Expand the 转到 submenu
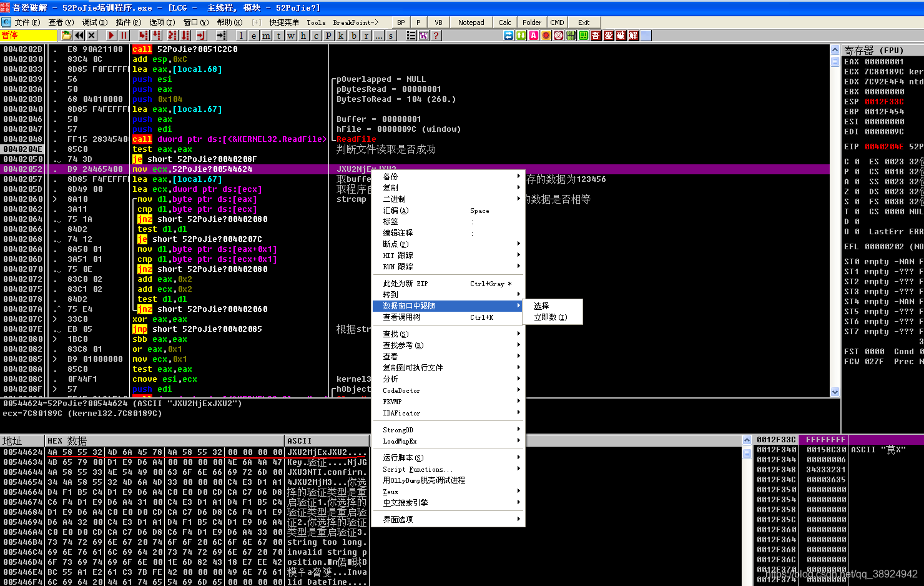The height and width of the screenshot is (586, 924). pos(448,295)
